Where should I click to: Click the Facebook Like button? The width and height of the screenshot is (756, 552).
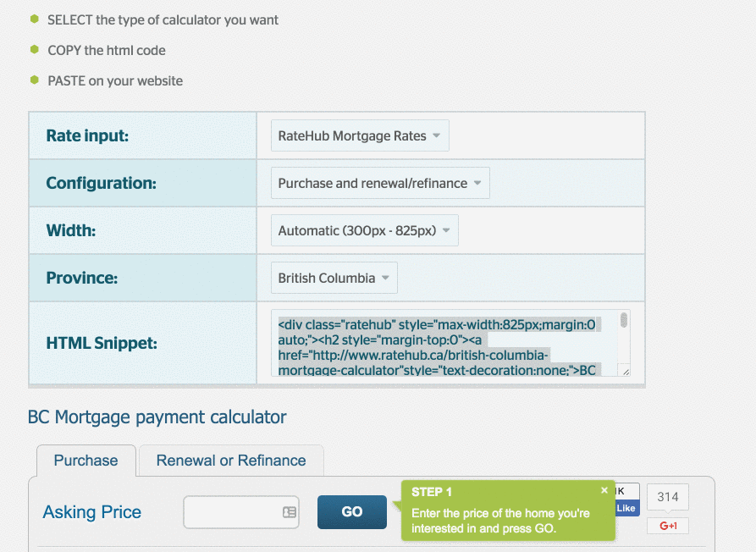(x=626, y=508)
